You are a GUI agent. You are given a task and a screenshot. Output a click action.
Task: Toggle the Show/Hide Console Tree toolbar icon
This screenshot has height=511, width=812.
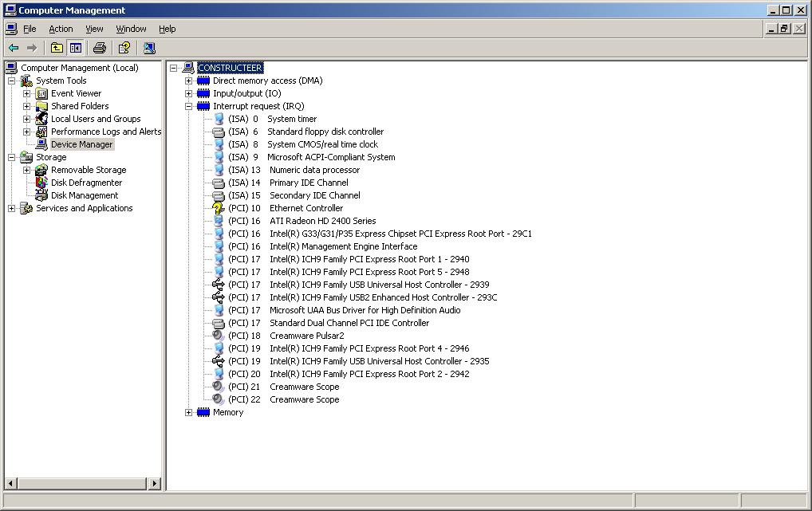click(x=76, y=48)
